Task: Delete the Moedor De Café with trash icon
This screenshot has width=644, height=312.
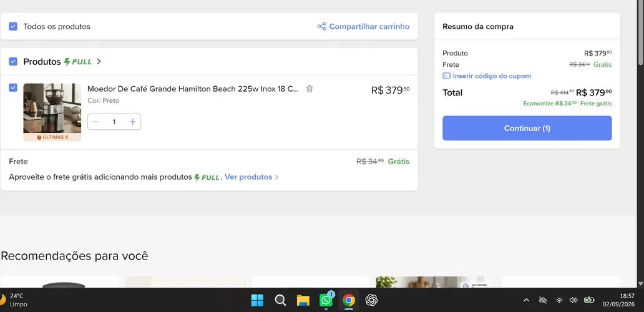Action: 310,89
